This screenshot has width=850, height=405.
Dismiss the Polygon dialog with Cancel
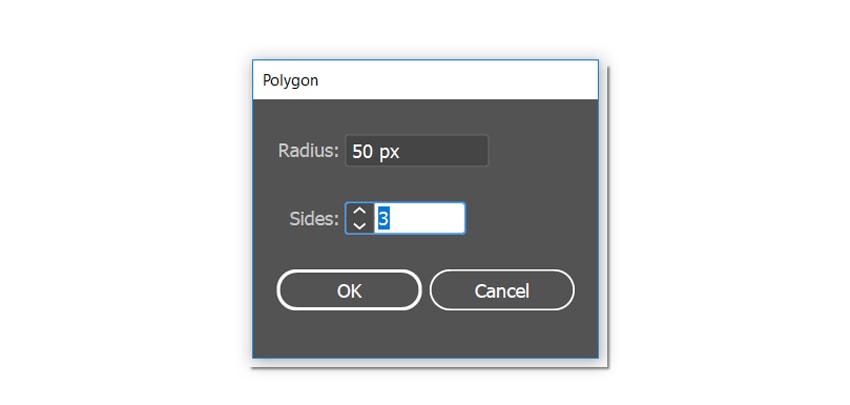click(502, 291)
